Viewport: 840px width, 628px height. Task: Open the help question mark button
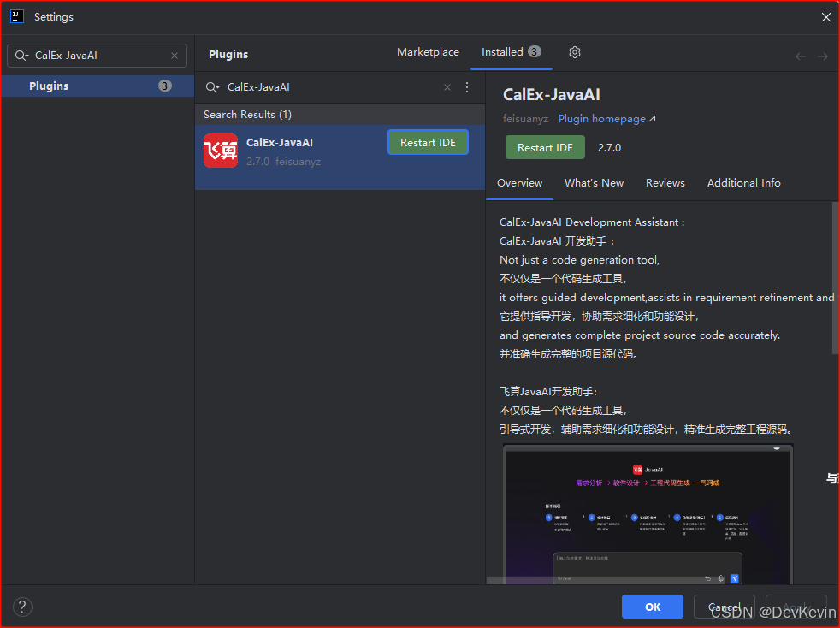pos(22,607)
